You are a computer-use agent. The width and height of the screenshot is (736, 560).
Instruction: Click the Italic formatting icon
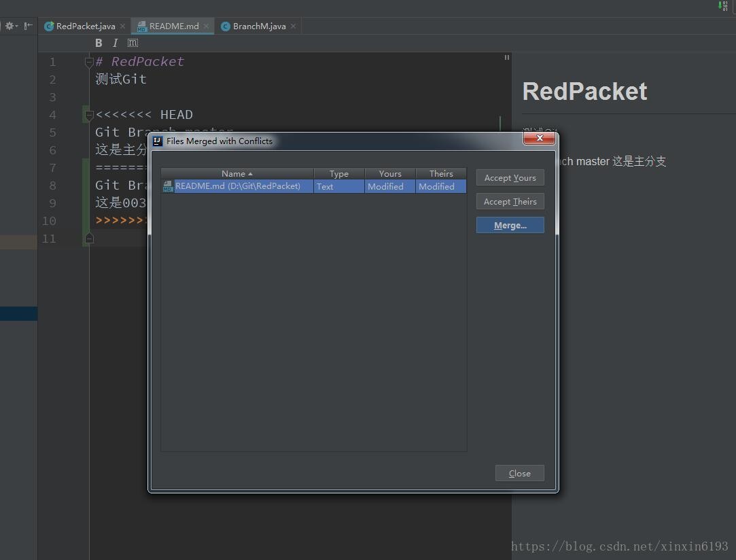[x=115, y=43]
